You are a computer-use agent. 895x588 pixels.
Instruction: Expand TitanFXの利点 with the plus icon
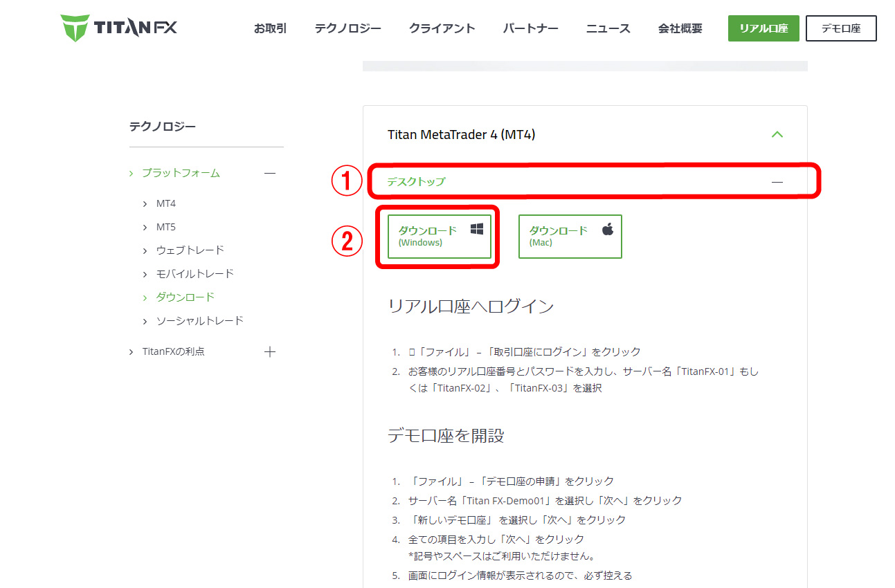click(270, 351)
